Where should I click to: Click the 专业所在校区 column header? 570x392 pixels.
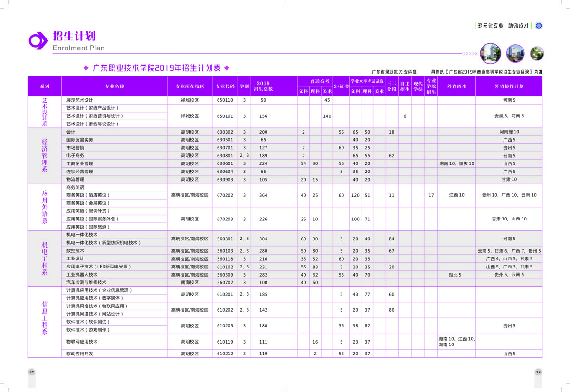[x=190, y=86]
